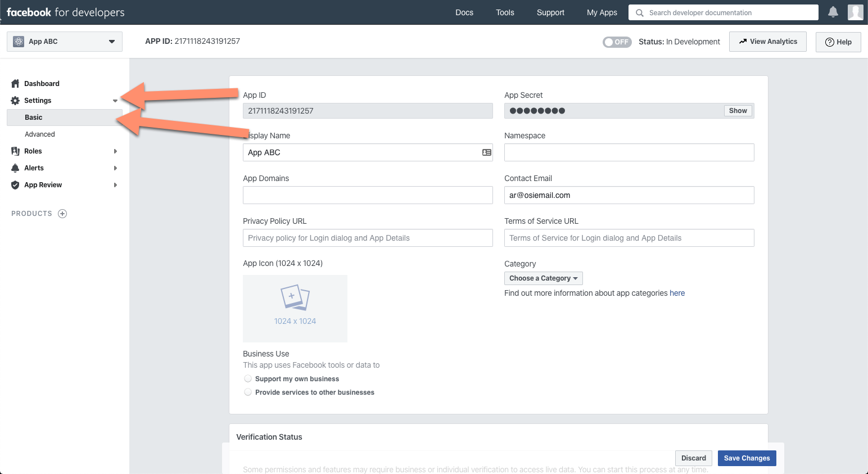Expand the Roles submenu arrow

coord(115,151)
